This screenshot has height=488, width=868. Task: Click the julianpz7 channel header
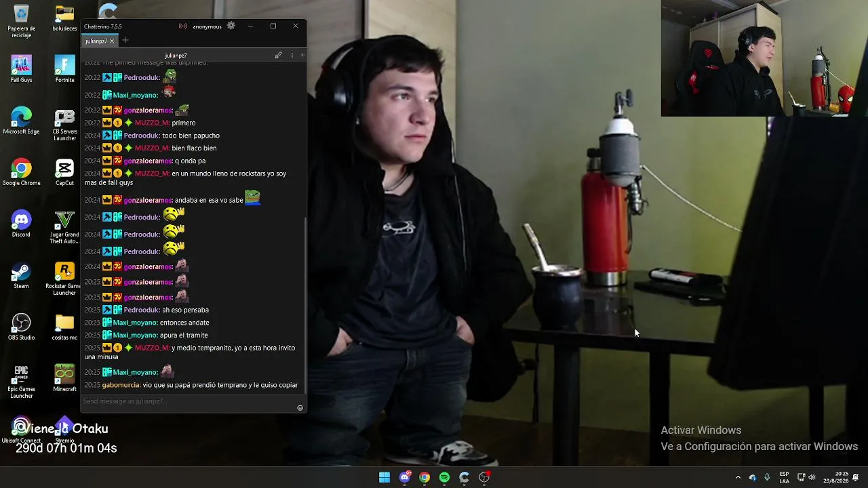pyautogui.click(x=176, y=56)
